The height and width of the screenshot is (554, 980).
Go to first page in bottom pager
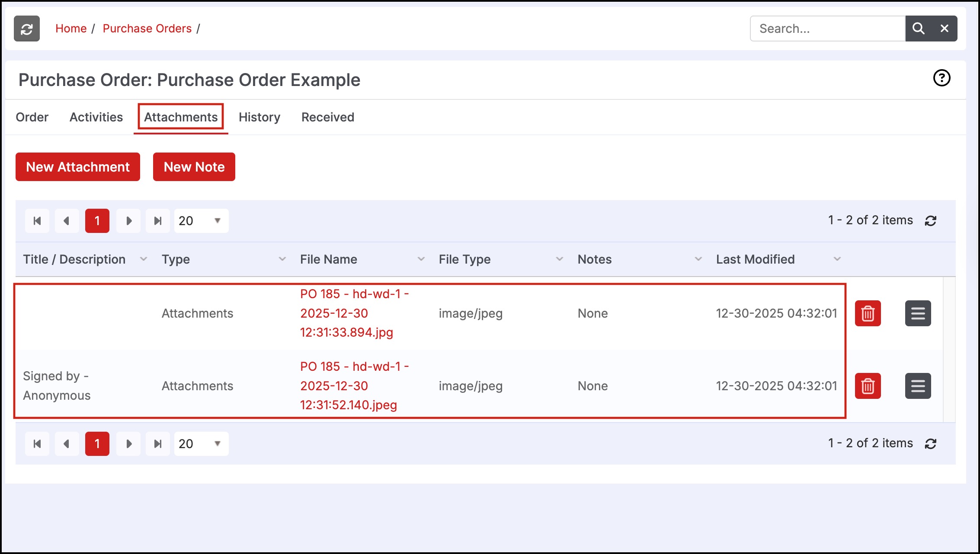[x=37, y=444]
